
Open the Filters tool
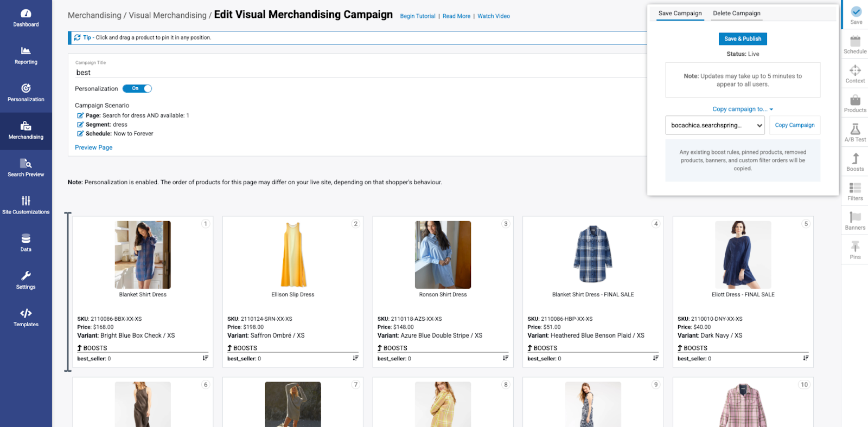(x=855, y=191)
